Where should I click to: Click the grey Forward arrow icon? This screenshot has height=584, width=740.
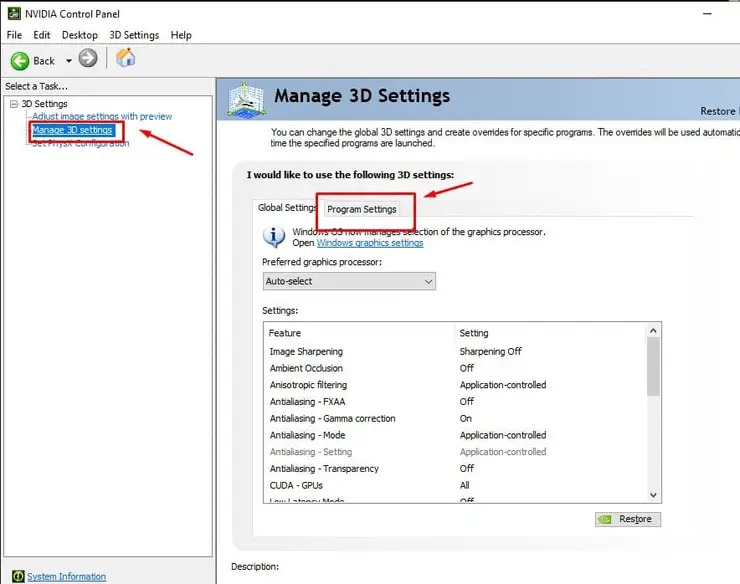pyautogui.click(x=88, y=59)
